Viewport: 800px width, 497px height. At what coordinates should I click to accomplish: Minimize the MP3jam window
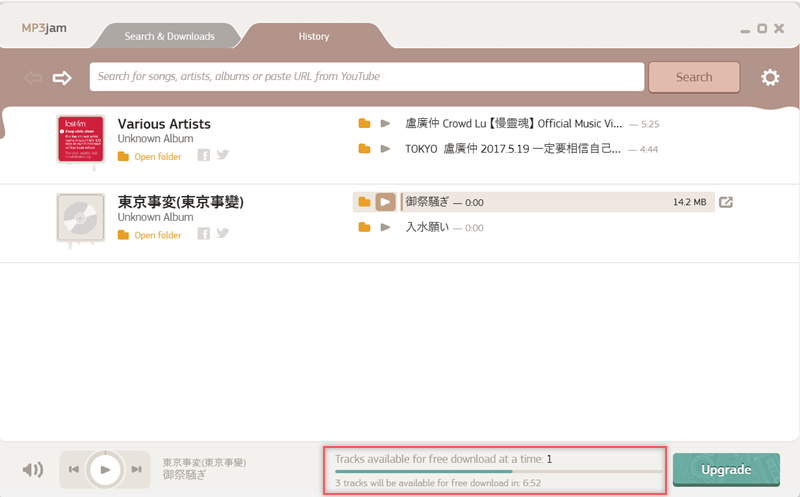745,31
